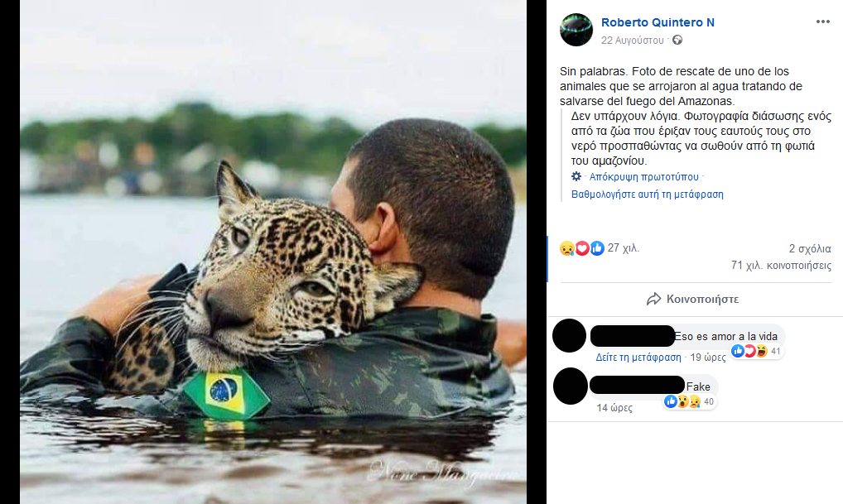Click the heart reaction icon on the post

click(581, 247)
